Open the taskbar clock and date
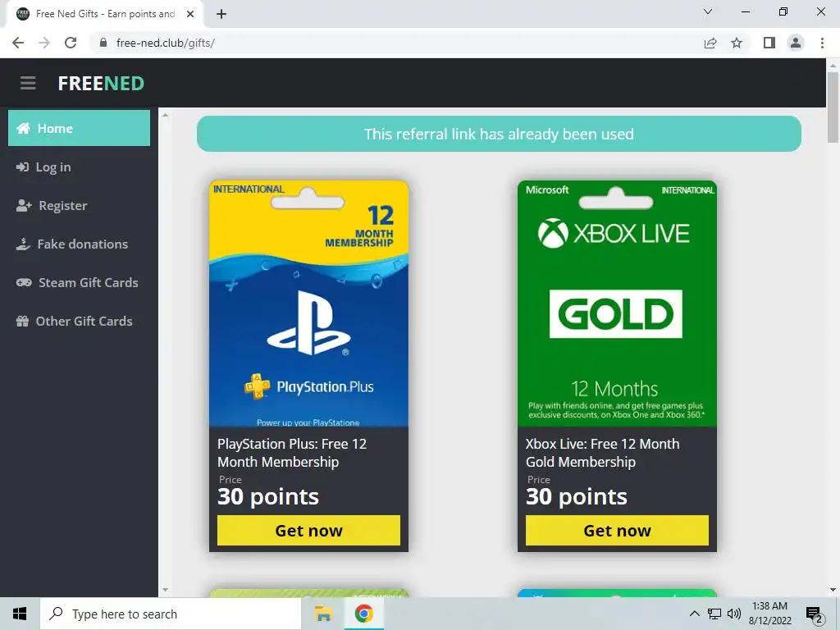 click(x=769, y=614)
